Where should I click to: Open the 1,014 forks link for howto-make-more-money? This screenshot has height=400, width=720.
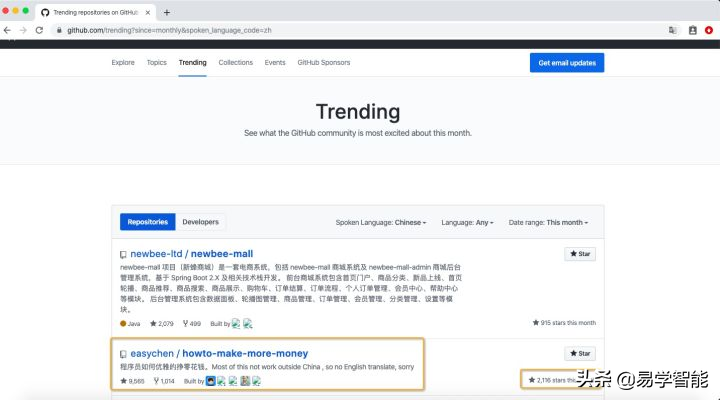(x=164, y=381)
